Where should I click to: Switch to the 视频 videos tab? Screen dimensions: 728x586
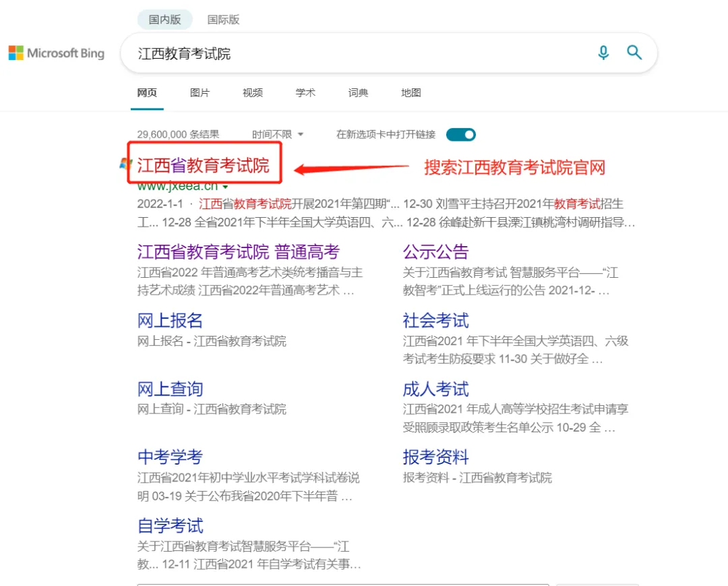tap(253, 93)
